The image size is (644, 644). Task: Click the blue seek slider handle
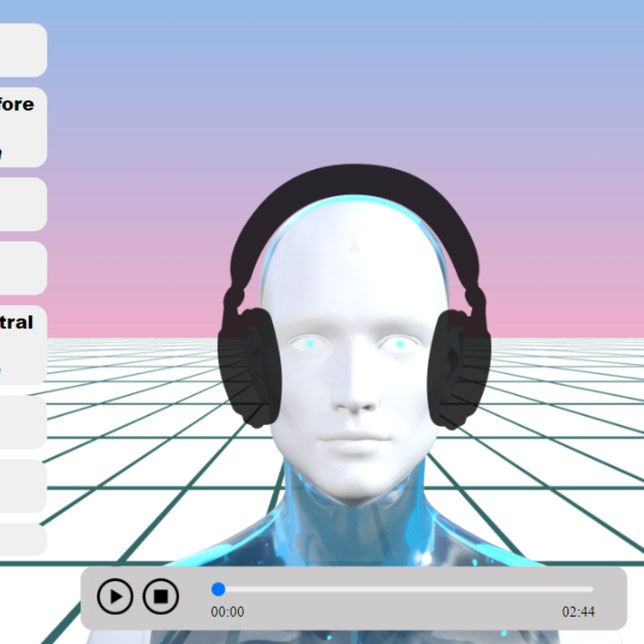click(x=218, y=589)
